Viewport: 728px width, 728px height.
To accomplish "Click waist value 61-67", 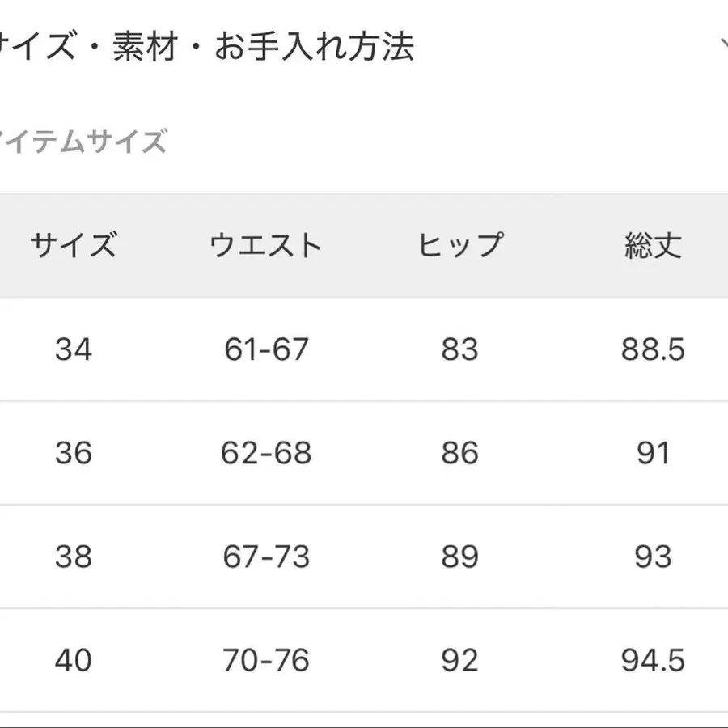I will [266, 349].
